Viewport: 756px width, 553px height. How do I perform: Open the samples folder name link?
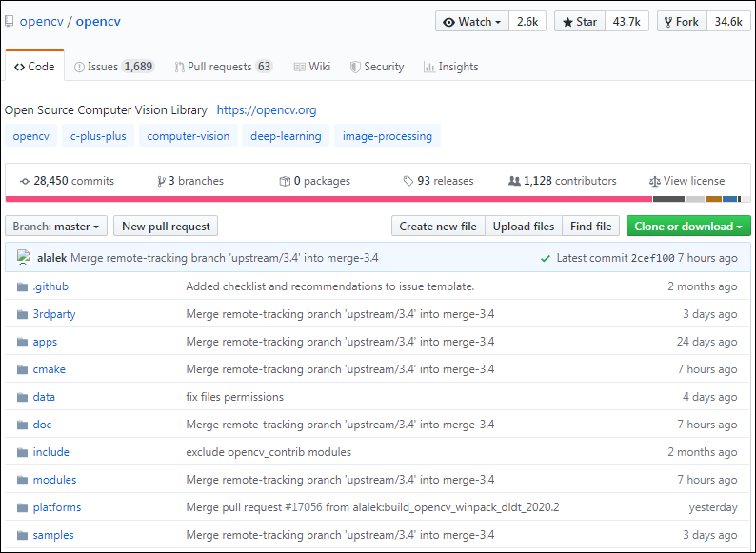pos(53,535)
